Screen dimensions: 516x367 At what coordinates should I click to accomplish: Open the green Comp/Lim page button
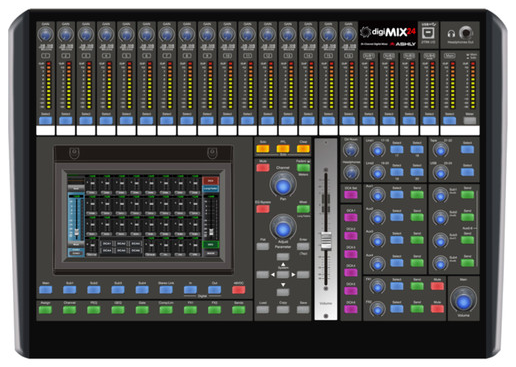166,310
